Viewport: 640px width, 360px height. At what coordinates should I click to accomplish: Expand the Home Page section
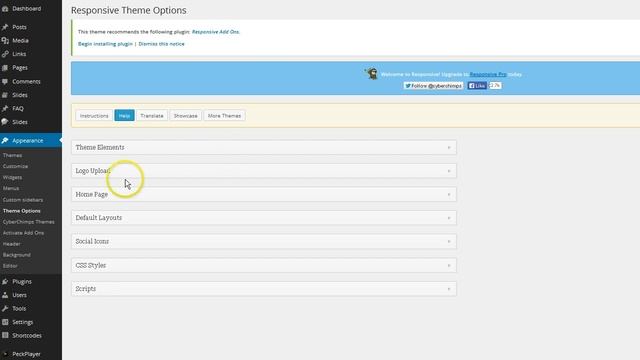click(264, 194)
